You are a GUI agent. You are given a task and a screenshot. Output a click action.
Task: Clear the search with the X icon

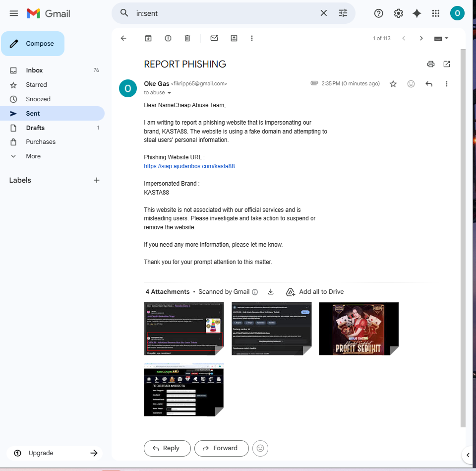(x=324, y=13)
